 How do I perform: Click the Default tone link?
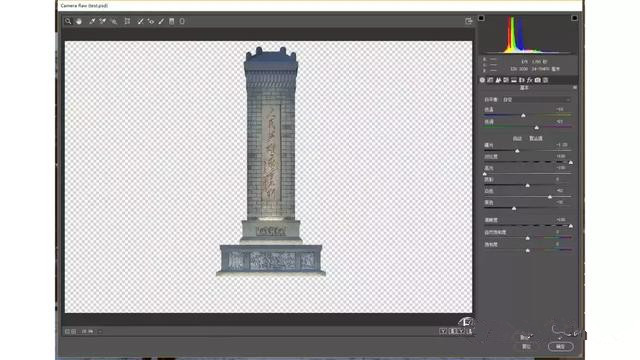click(536, 139)
